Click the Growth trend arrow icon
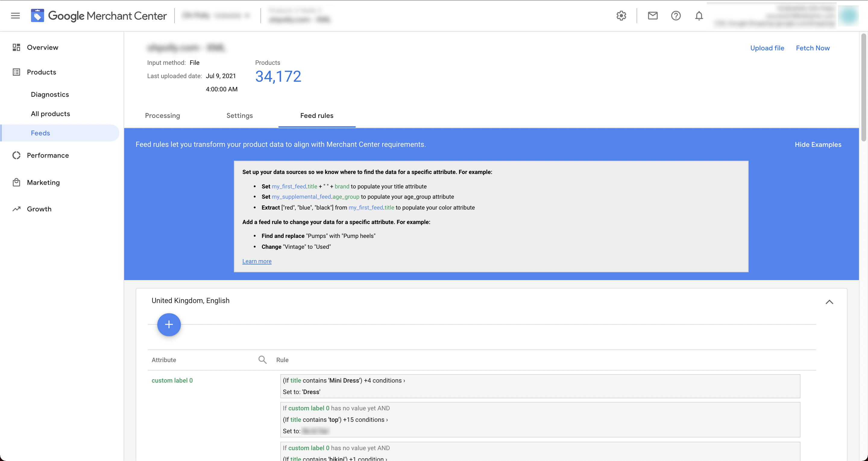This screenshot has height=461, width=868. [16, 209]
